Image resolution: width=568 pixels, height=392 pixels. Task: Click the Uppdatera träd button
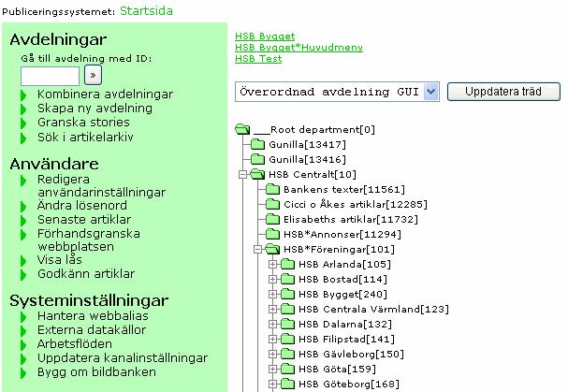point(503,92)
